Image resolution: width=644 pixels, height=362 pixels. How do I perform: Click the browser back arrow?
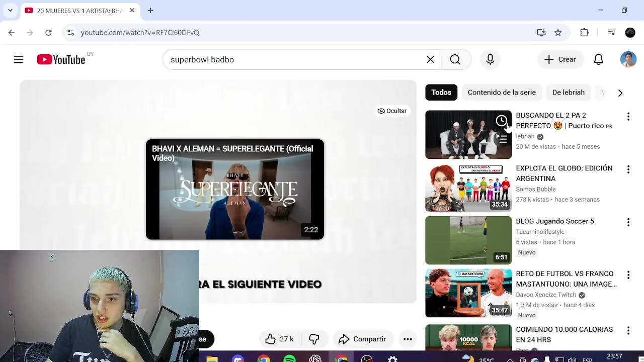[x=12, y=33]
